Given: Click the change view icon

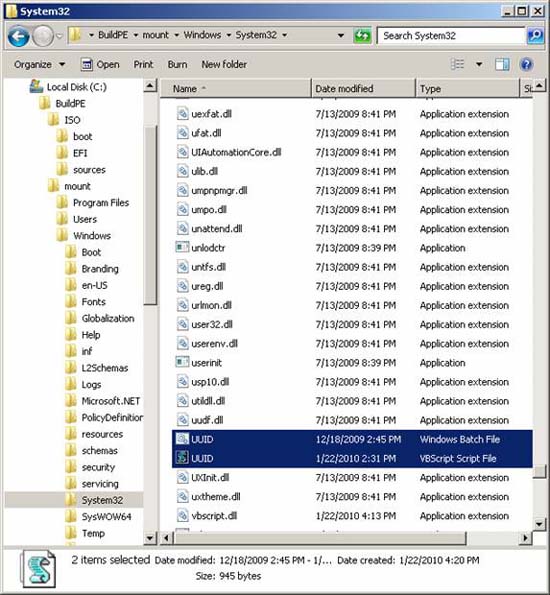Looking at the screenshot, I should pos(457,64).
